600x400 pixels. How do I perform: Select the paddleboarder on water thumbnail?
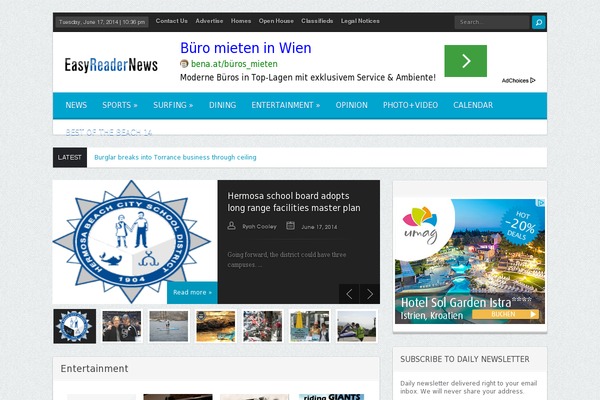[169, 326]
